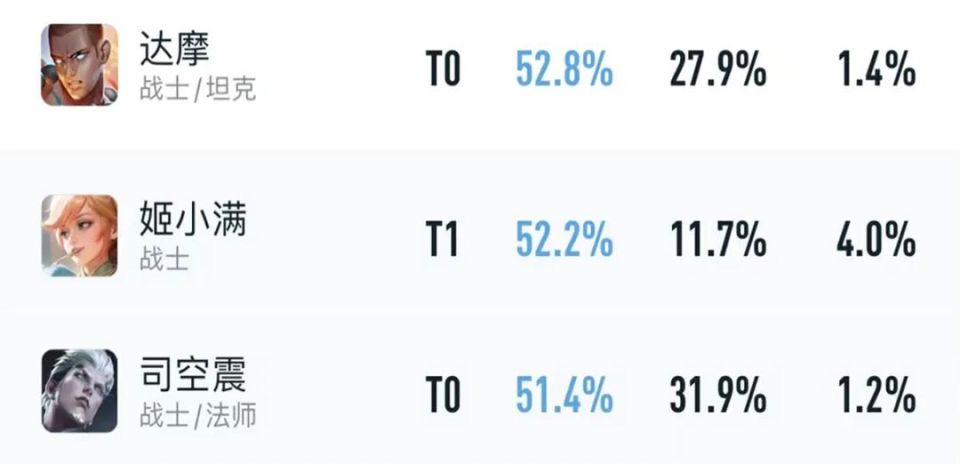Click the 4.0% ban rate value
This screenshot has height=464, width=960.
pos(876,241)
